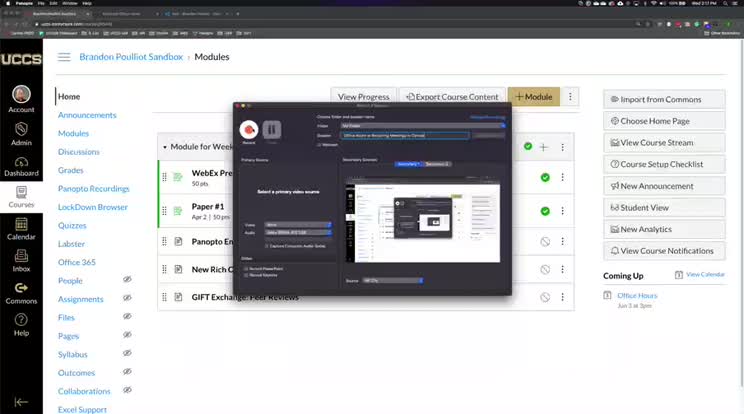Open Inbox in the global nav
This screenshot has height=414, width=744.
[x=21, y=261]
